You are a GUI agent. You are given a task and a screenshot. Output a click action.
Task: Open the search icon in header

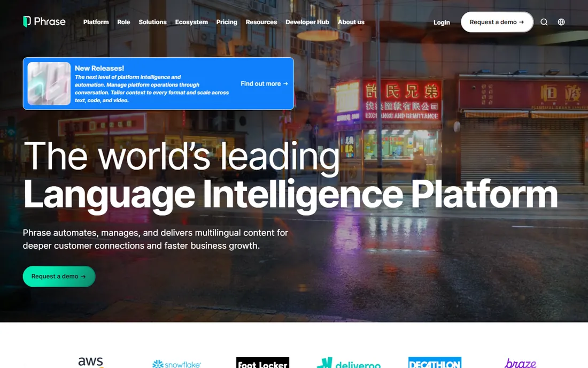pyautogui.click(x=544, y=22)
